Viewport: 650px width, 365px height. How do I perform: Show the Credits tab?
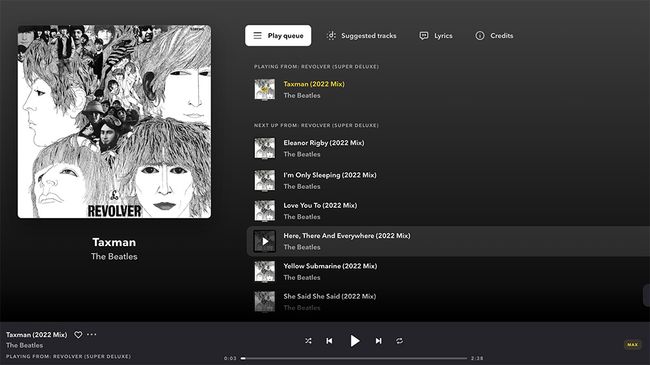coord(494,36)
